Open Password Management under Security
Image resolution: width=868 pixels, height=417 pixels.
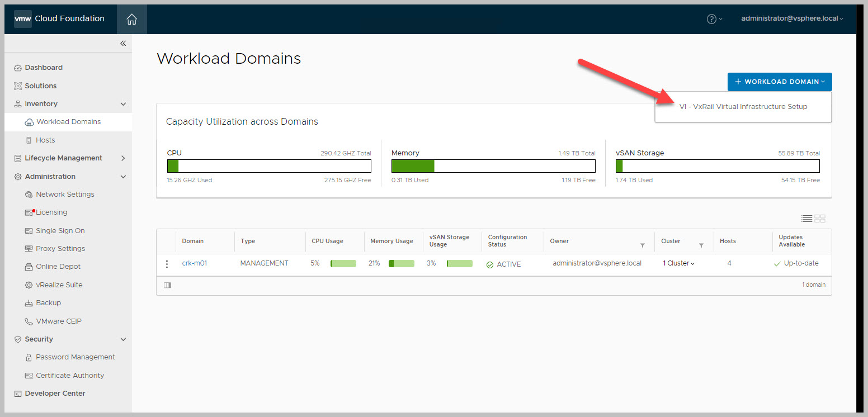(x=75, y=357)
